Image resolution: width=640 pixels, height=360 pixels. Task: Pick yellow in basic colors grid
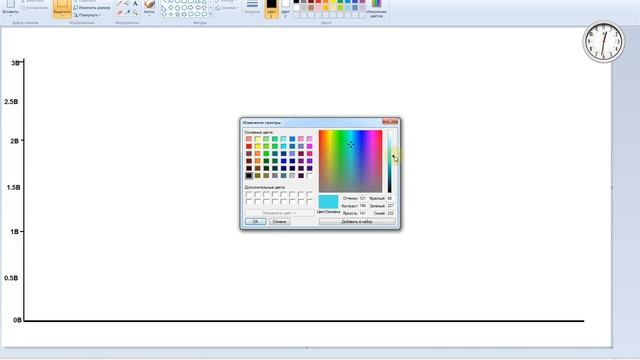point(258,146)
